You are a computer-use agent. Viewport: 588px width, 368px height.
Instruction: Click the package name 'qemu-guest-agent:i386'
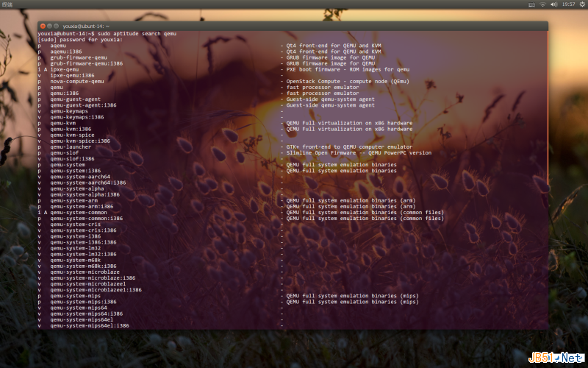[x=83, y=105]
